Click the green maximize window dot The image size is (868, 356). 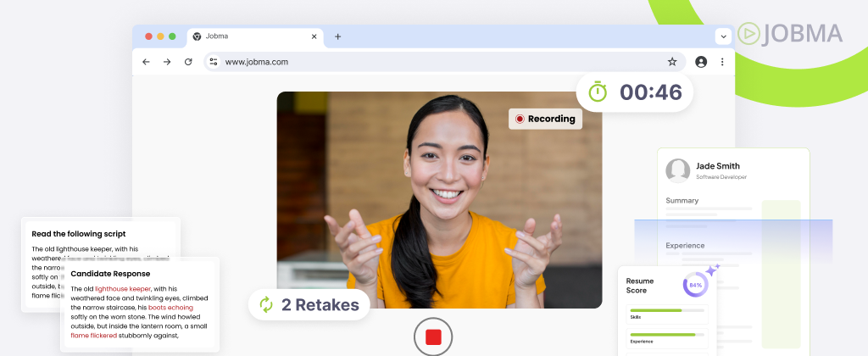coord(172,36)
